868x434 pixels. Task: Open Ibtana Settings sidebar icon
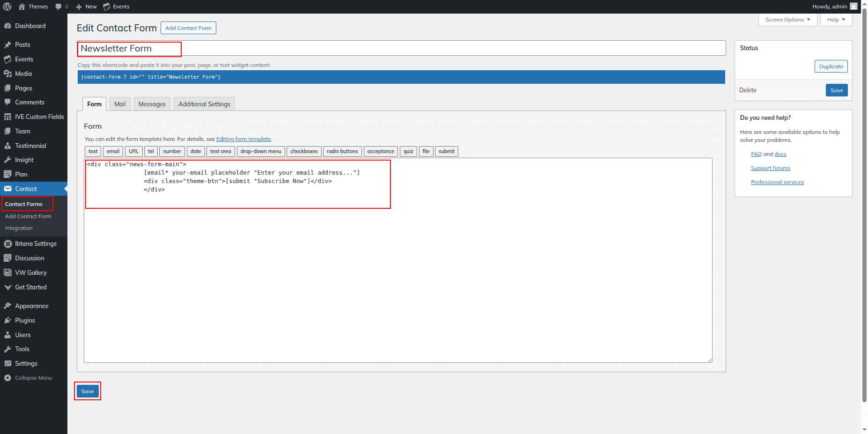7,244
